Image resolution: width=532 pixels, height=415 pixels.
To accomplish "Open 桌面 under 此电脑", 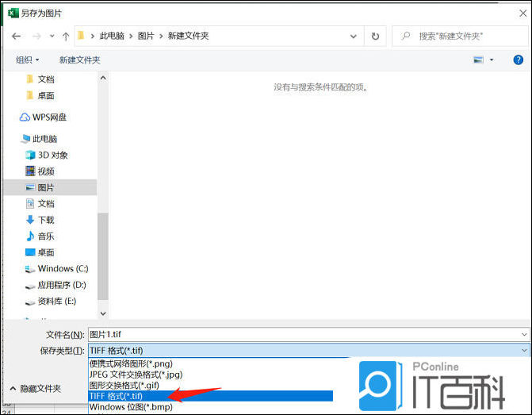I will [46, 252].
